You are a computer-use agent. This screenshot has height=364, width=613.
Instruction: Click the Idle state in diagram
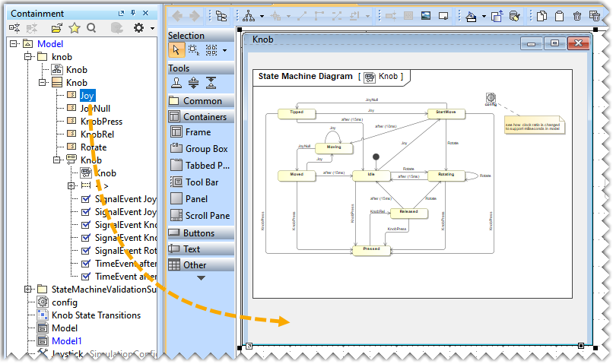click(370, 176)
